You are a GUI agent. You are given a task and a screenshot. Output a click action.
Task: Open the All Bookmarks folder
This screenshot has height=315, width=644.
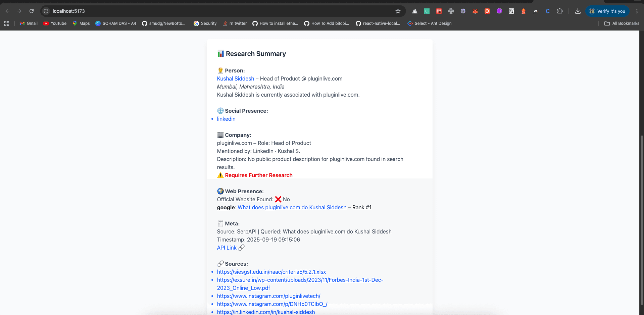click(x=622, y=23)
